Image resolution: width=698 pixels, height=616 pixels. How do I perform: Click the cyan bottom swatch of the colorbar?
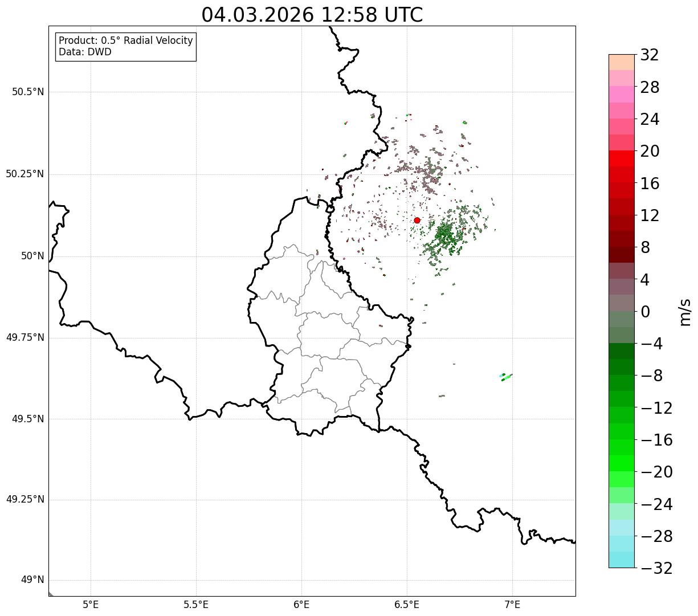click(x=622, y=560)
